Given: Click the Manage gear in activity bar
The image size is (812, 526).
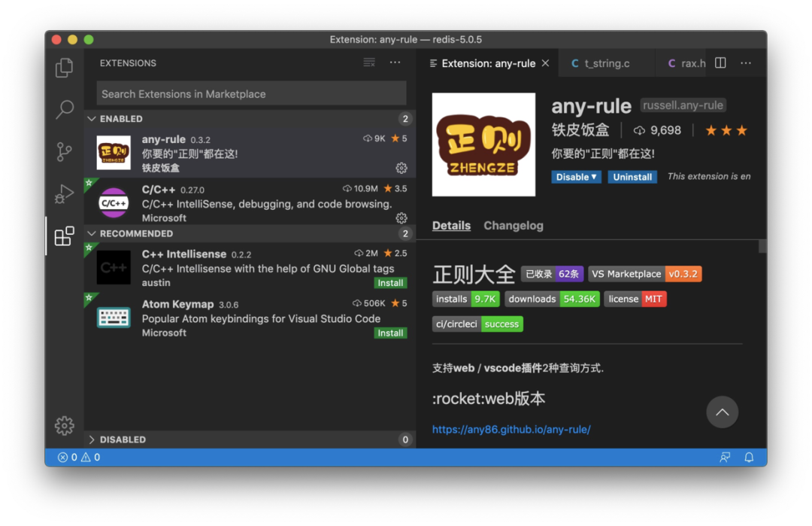Looking at the screenshot, I should [x=65, y=425].
